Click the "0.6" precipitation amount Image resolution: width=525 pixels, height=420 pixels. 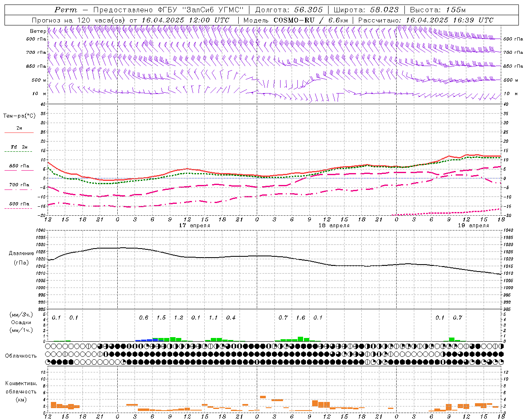click(144, 318)
